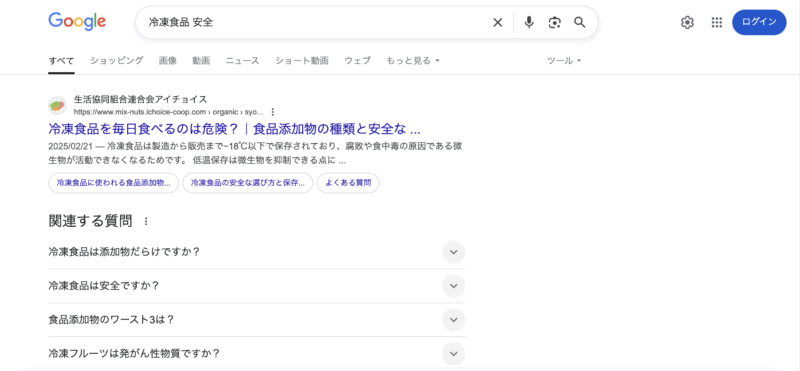This screenshot has width=800, height=371.
Task: Open three-dot menu beside the result URL
Action: (273, 112)
